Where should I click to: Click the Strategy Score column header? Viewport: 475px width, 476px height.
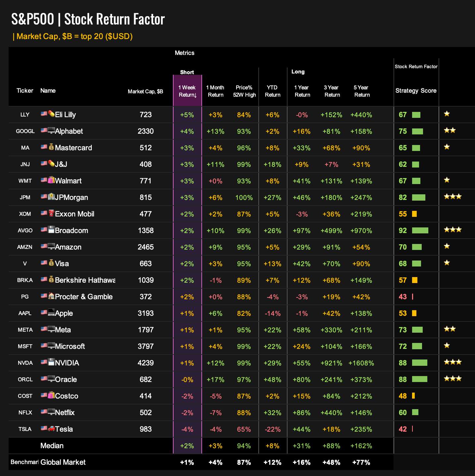coord(416,91)
